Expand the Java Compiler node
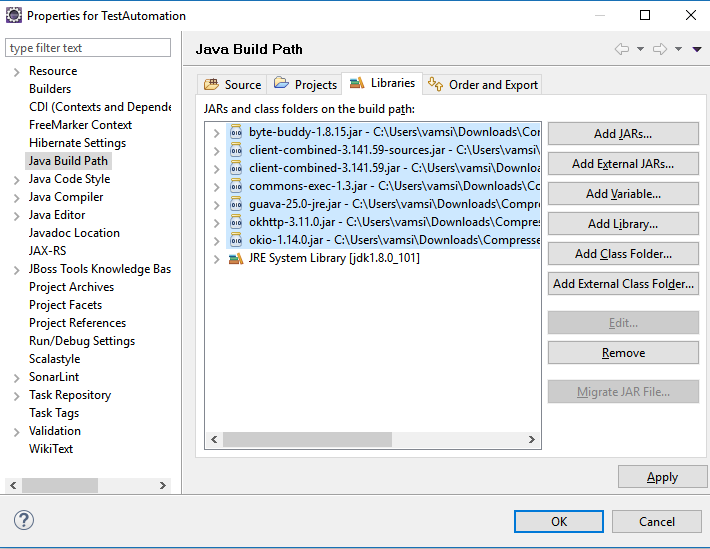 tap(16, 198)
